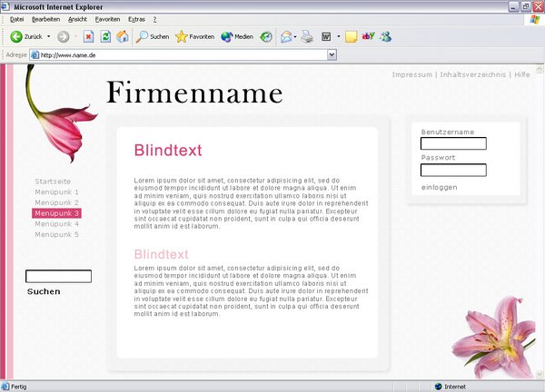Image resolution: width=545 pixels, height=392 pixels.
Task: Click the Fertig status text
Action: pos(19,387)
